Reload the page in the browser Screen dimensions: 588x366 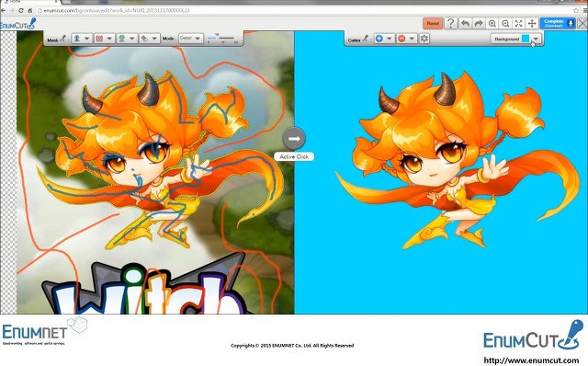(21, 10)
